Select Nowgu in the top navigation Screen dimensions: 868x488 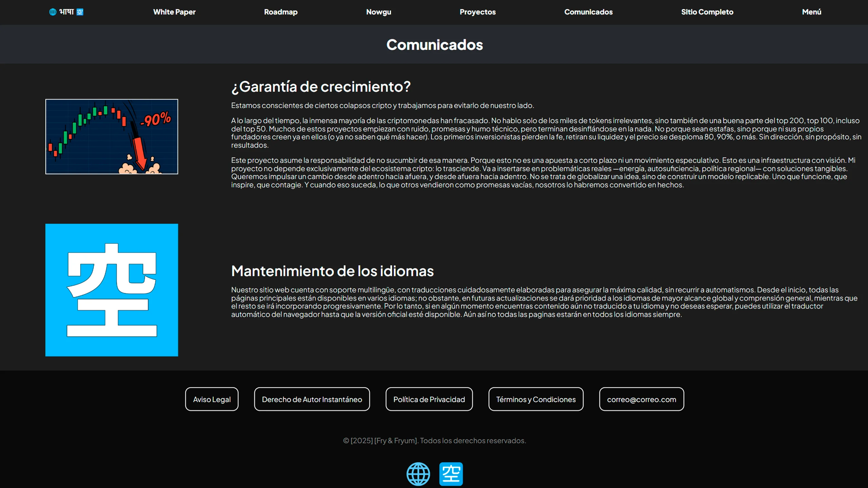(378, 12)
